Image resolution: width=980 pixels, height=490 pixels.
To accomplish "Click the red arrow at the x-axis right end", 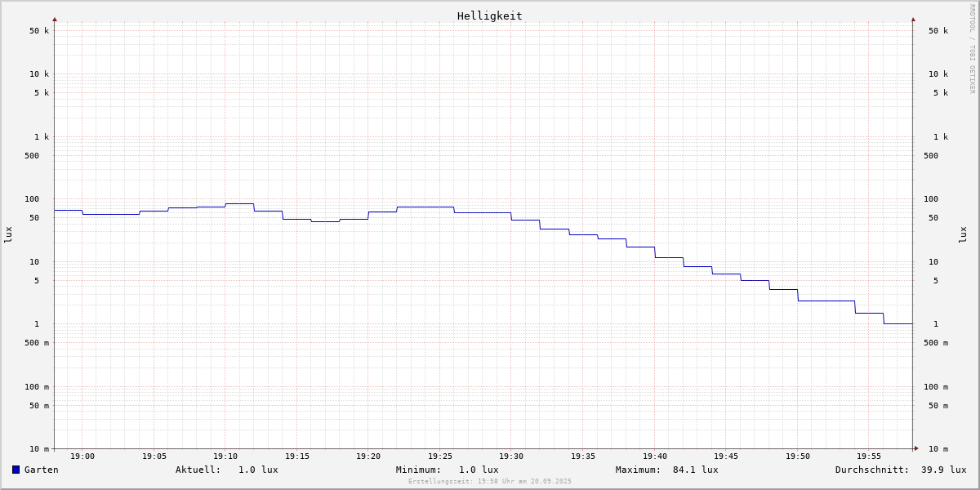I will (916, 448).
